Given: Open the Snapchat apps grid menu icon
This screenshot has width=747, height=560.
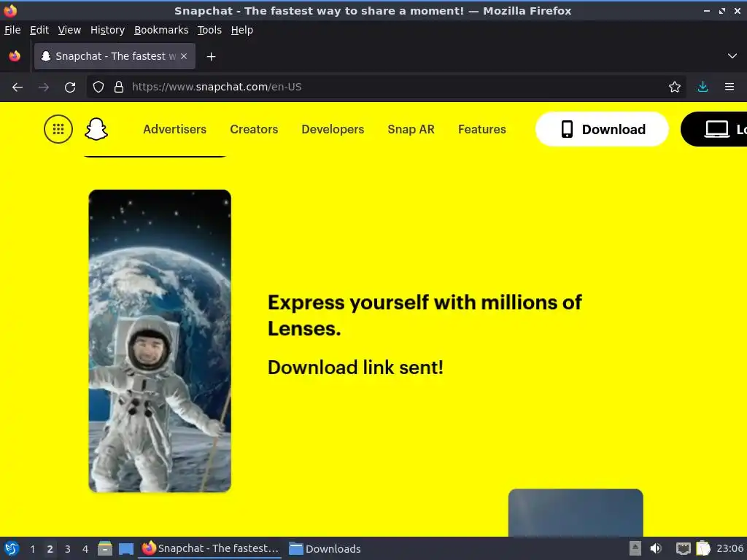Looking at the screenshot, I should (x=58, y=129).
